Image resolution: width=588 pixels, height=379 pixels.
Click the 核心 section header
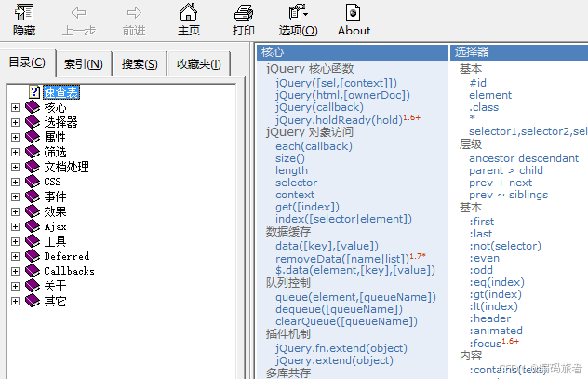coord(353,52)
